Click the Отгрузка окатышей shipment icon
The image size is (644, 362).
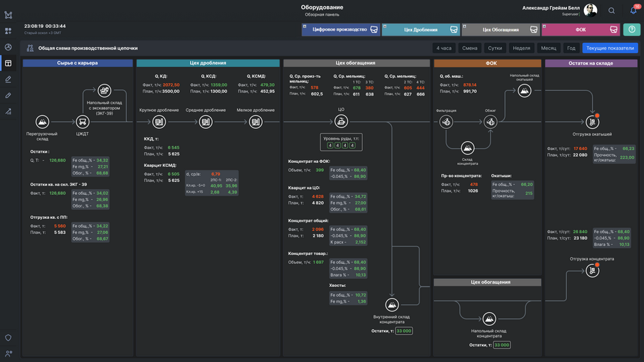pos(592,122)
